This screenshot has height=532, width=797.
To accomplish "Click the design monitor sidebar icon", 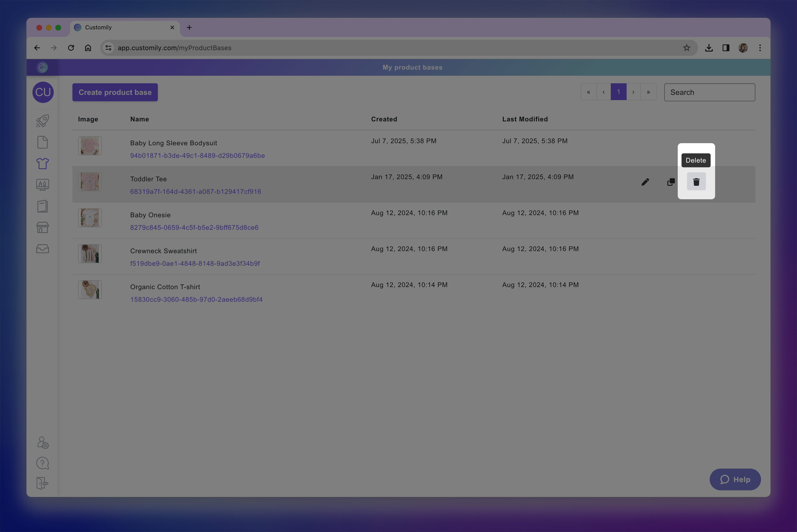I will coord(42,185).
